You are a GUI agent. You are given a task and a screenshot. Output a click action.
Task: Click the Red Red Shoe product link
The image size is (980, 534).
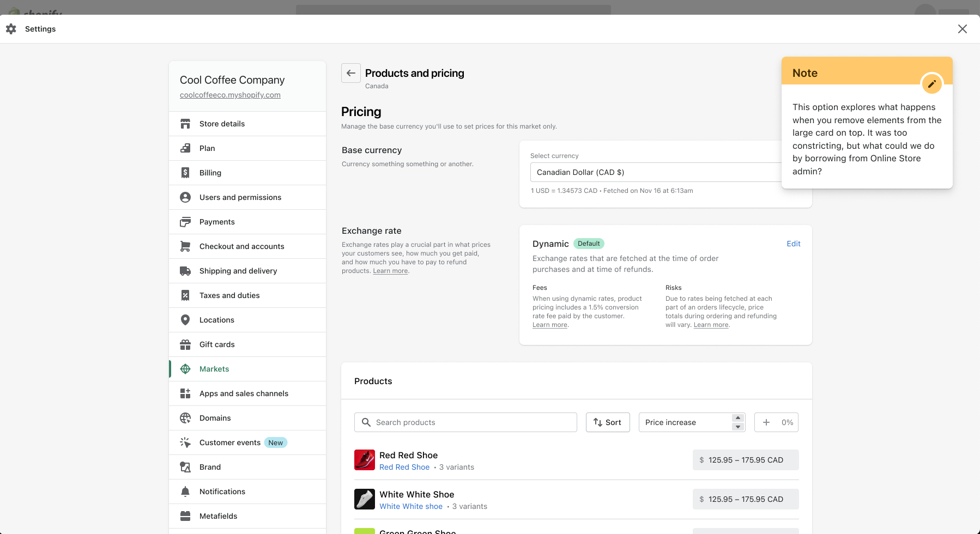(x=404, y=467)
